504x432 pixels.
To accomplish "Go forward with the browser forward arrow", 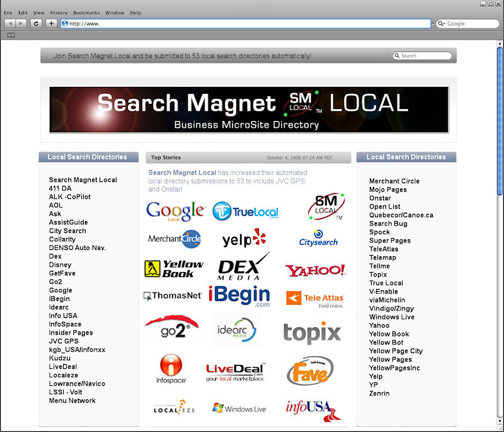I will (x=21, y=23).
